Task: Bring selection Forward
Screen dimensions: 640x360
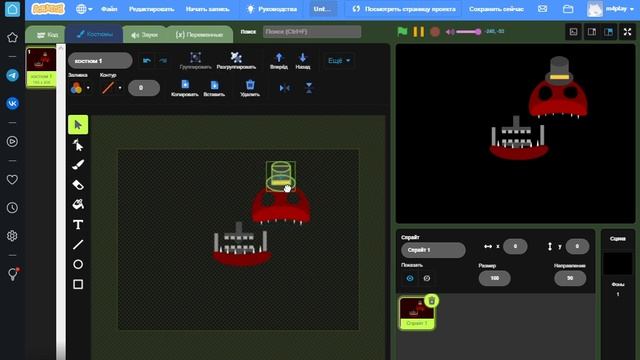Action: pos(279,60)
